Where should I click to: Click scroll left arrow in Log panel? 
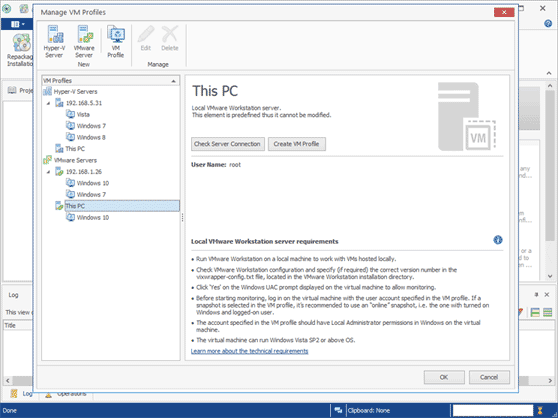point(7,381)
